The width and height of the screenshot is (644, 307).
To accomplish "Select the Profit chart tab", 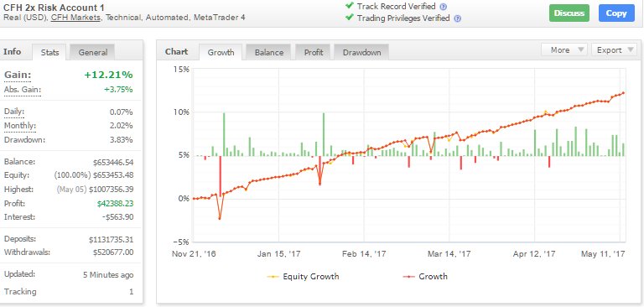I will point(314,53).
